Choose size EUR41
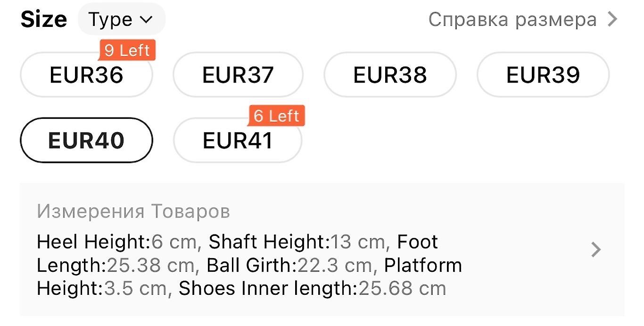This screenshot has height=326, width=644. click(x=238, y=140)
